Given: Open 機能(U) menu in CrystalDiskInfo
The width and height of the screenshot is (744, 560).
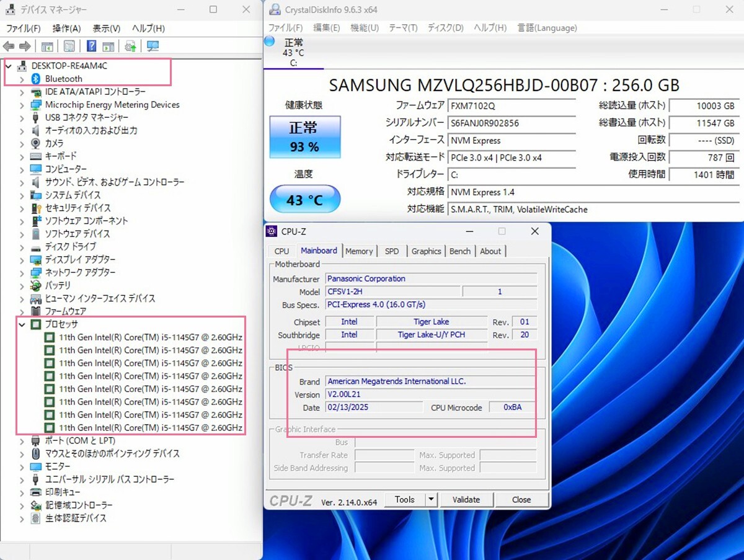Looking at the screenshot, I should pyautogui.click(x=365, y=28).
